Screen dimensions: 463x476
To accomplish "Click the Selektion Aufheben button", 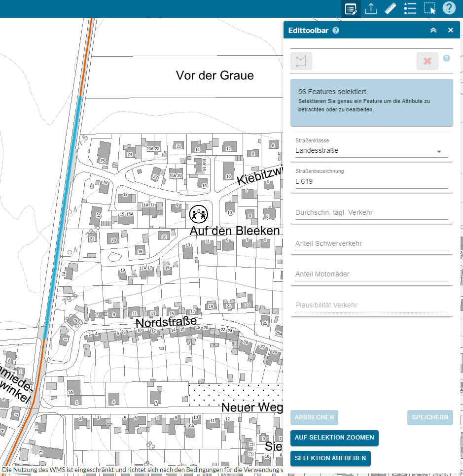I will [x=330, y=458].
